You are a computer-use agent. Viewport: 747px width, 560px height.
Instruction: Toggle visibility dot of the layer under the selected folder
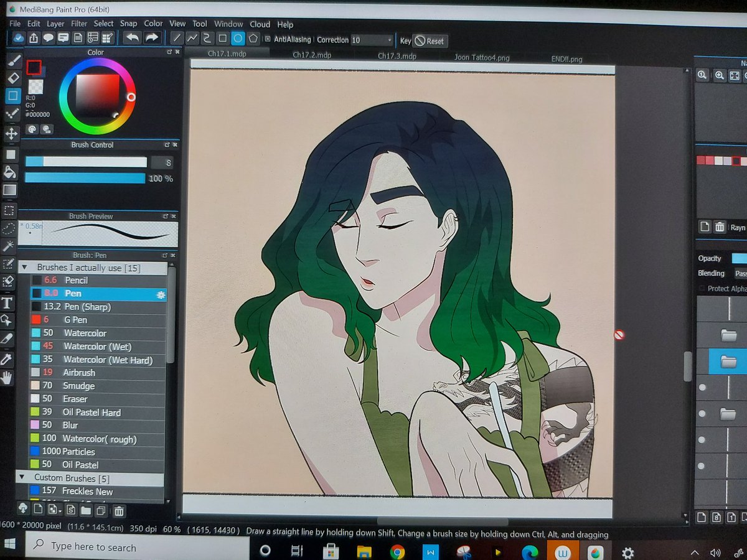(x=703, y=388)
